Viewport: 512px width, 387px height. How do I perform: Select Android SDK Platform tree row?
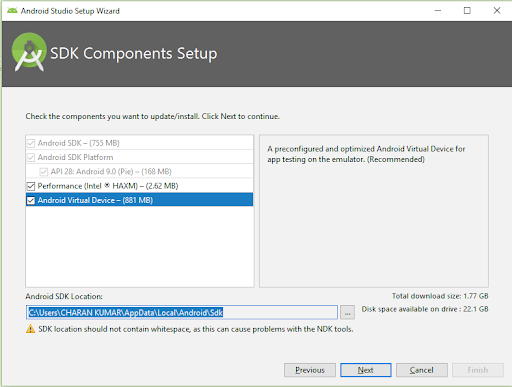coord(139,157)
